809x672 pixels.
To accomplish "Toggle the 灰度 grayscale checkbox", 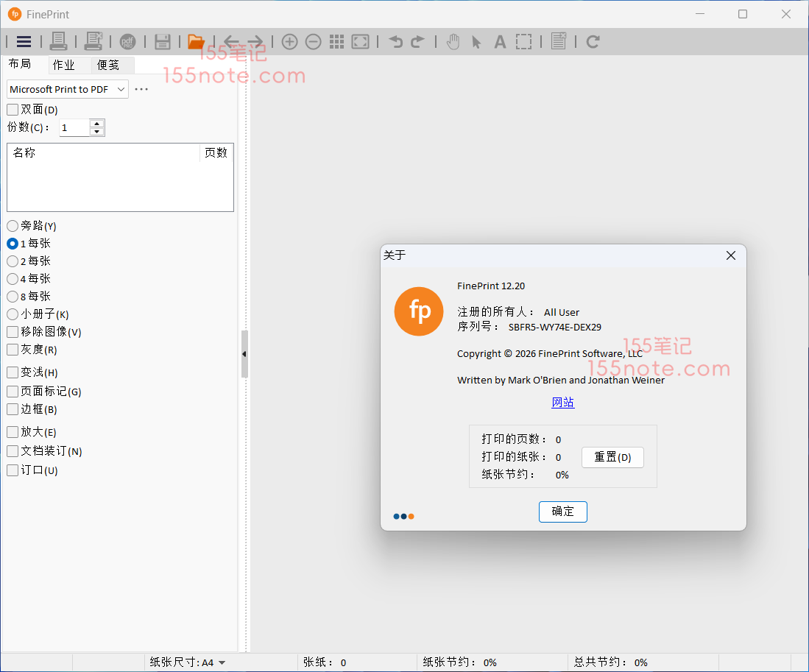I will coord(13,350).
